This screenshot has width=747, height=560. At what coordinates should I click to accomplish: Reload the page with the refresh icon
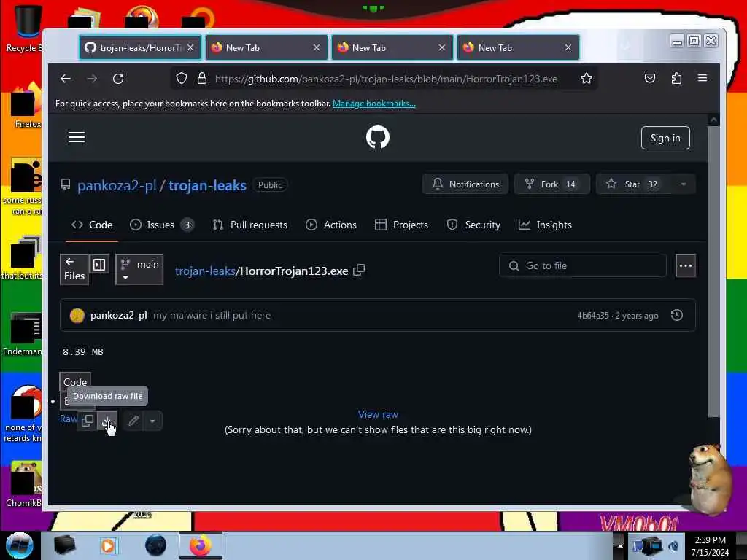coord(118,79)
